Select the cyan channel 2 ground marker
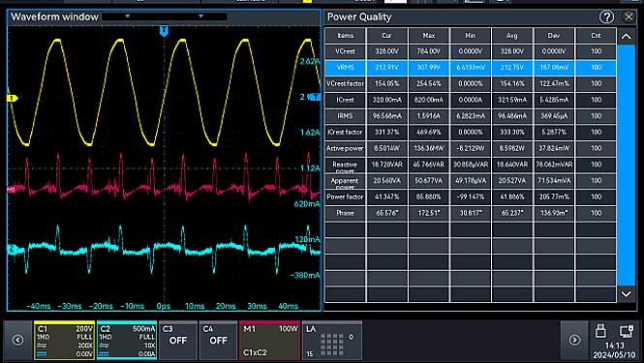The image size is (644, 363). pos(12,249)
